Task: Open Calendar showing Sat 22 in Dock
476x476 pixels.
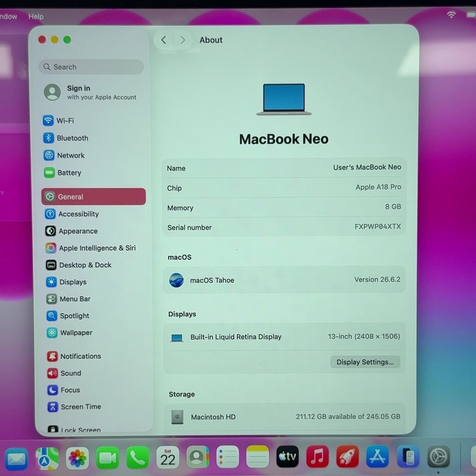Action: coord(168,457)
